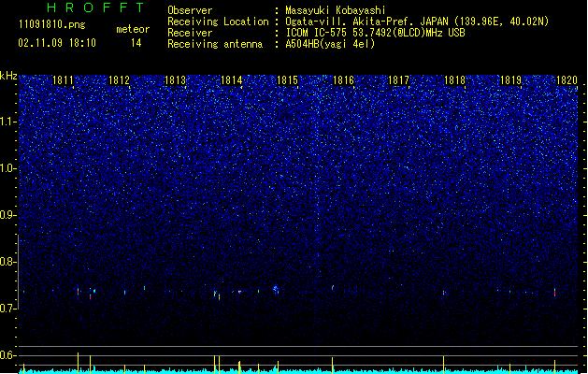Click the blue echo cluster before 1815
The image size is (588, 374).
(276, 289)
